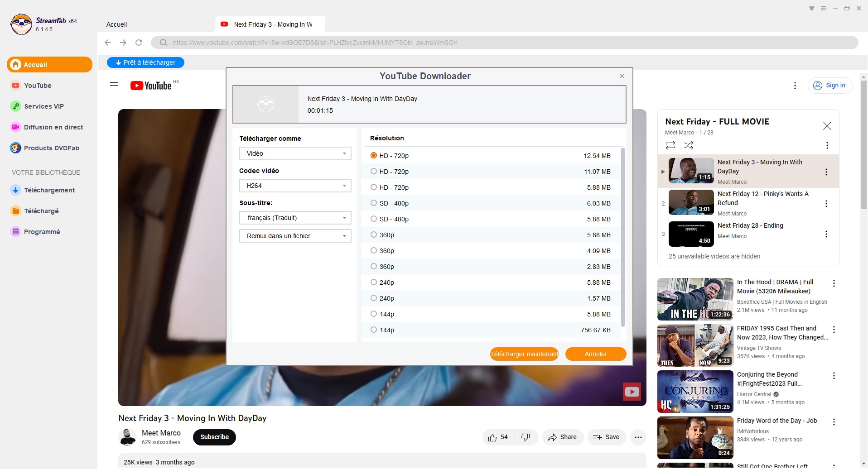Open the StreamFab skin/theme icon
Screen dimensions: 868x469
[x=812, y=8]
